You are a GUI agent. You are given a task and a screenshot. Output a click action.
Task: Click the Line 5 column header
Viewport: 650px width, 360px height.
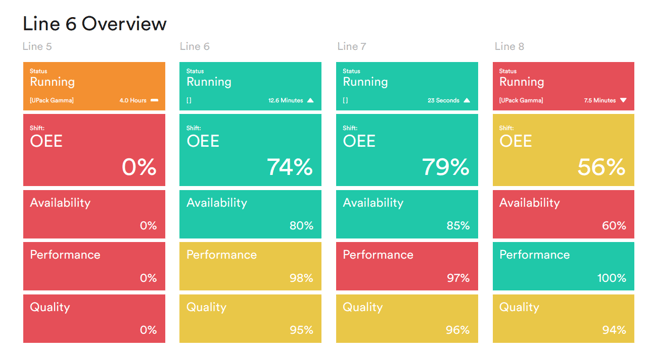coord(37,46)
